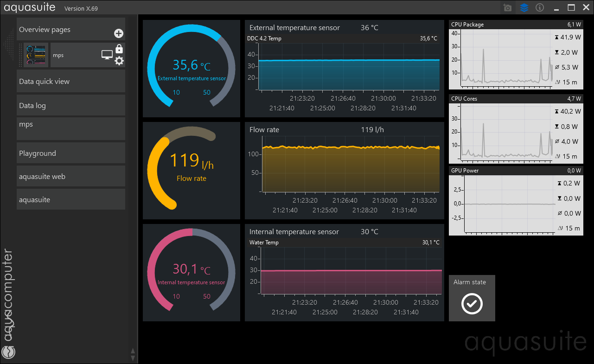
Task: Open the Playground section
Action: 71,153
